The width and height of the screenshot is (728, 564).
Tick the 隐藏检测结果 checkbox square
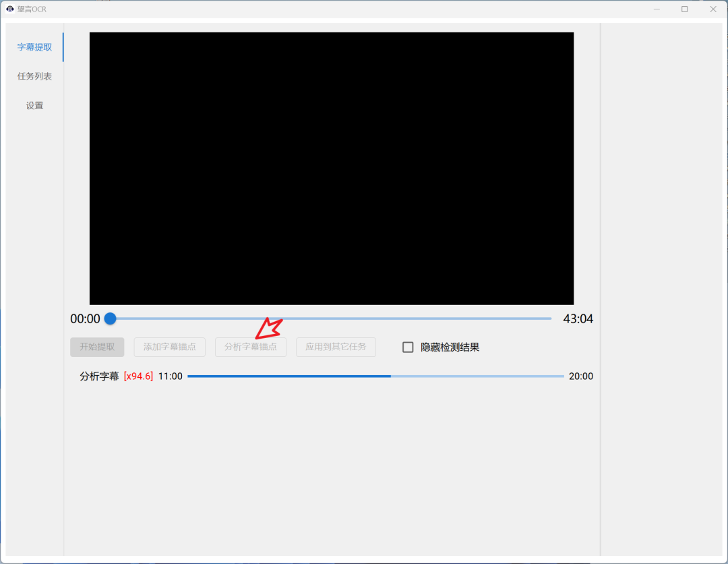[x=408, y=347]
